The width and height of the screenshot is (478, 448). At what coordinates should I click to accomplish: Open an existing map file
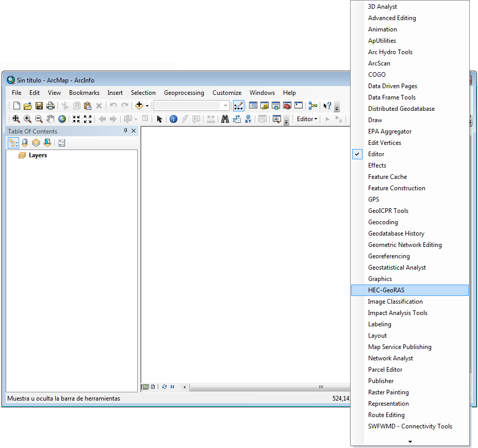(x=28, y=106)
